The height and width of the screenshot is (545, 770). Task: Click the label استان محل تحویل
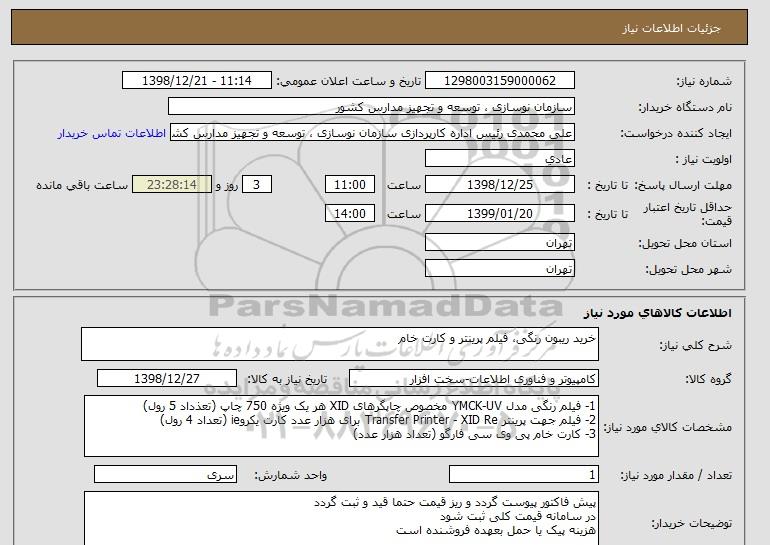click(685, 244)
